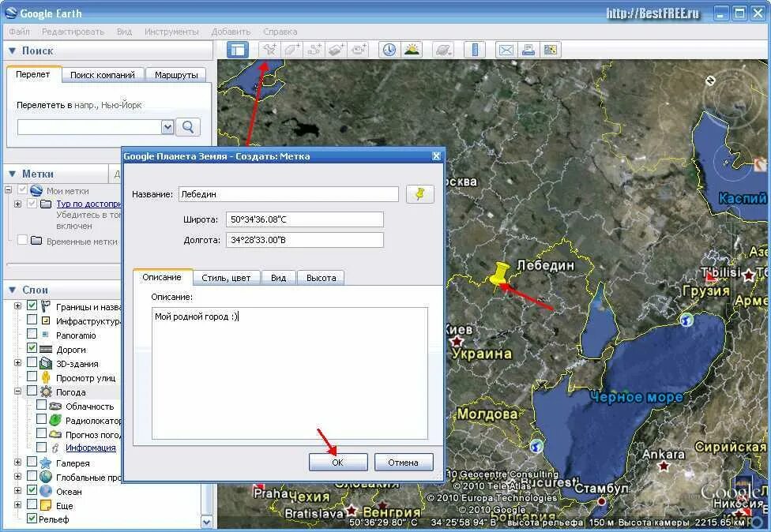Image resolution: width=771 pixels, height=532 pixels.
Task: Open the Тур по достопри... link
Action: (x=88, y=204)
